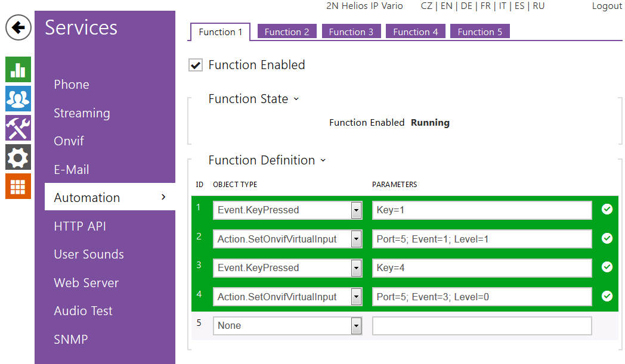Click the Logout link
The height and width of the screenshot is (364, 625).
[x=607, y=6]
